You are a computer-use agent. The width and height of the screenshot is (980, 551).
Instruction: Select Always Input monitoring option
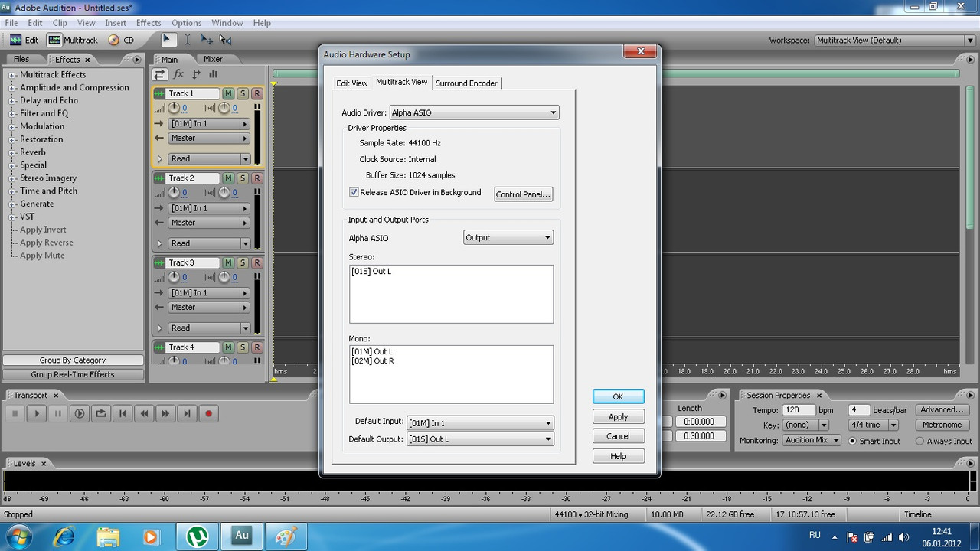pos(920,441)
